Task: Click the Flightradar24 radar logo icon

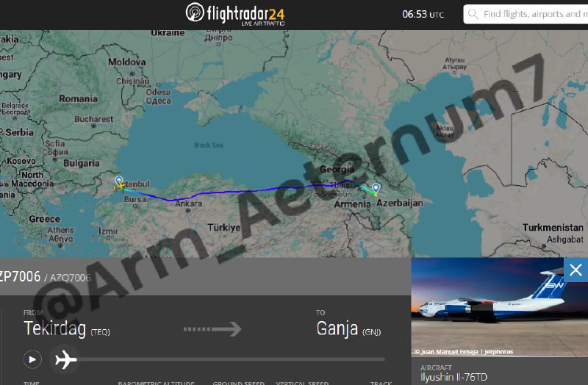Action: pyautogui.click(x=195, y=12)
